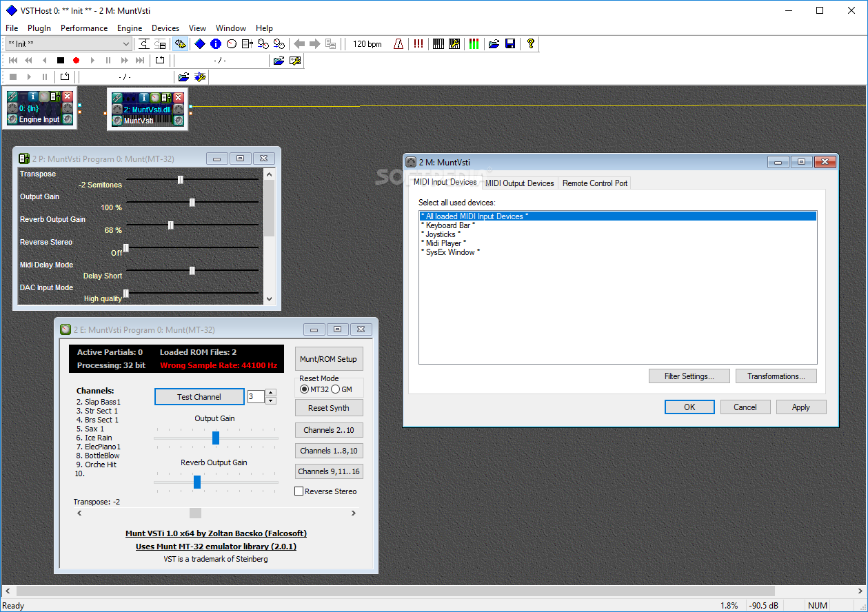Screen dimensions: 868x612
Task: Click the Transpose slider in the parameter window
Action: 181,179
